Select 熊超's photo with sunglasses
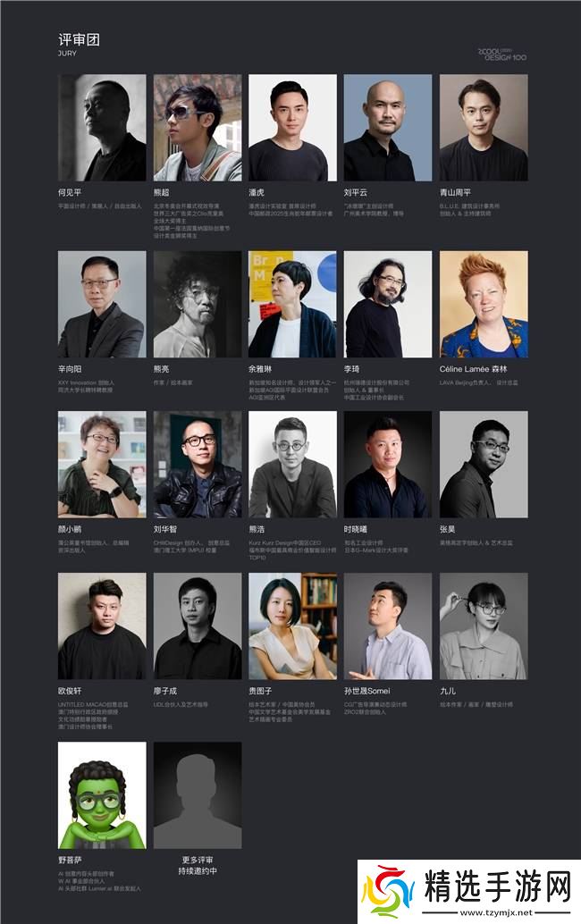581x924 pixels. coord(198,127)
